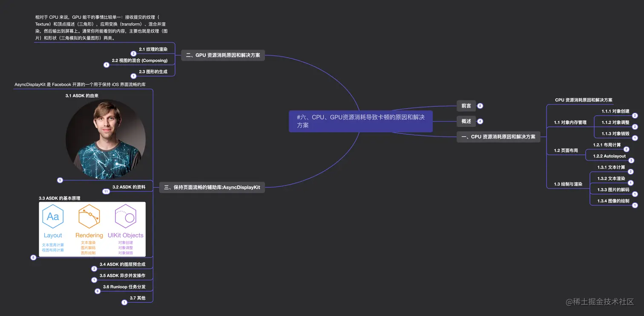Select the 3.6 Runloop 任务分发 node
The width and height of the screenshot is (644, 316).
click(124, 287)
